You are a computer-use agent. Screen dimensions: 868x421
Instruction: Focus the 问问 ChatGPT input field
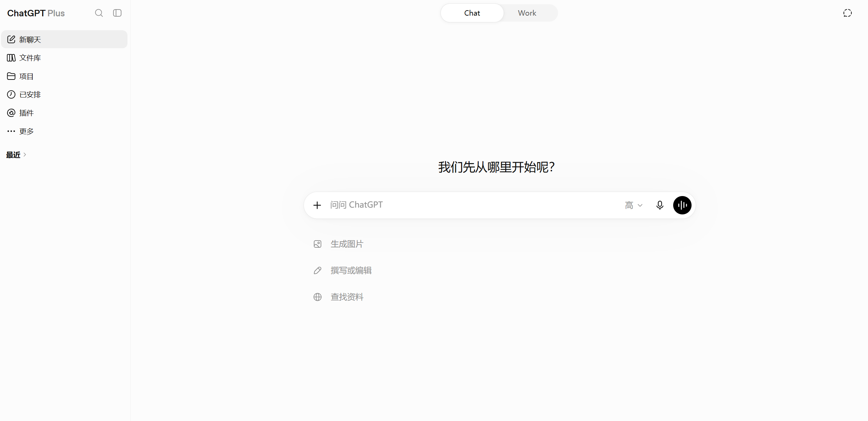tap(473, 205)
